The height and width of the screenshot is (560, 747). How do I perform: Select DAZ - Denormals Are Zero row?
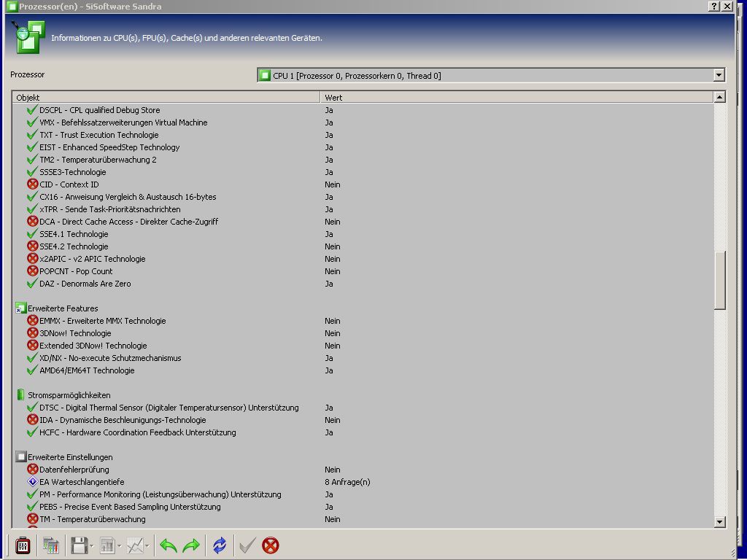[85, 284]
